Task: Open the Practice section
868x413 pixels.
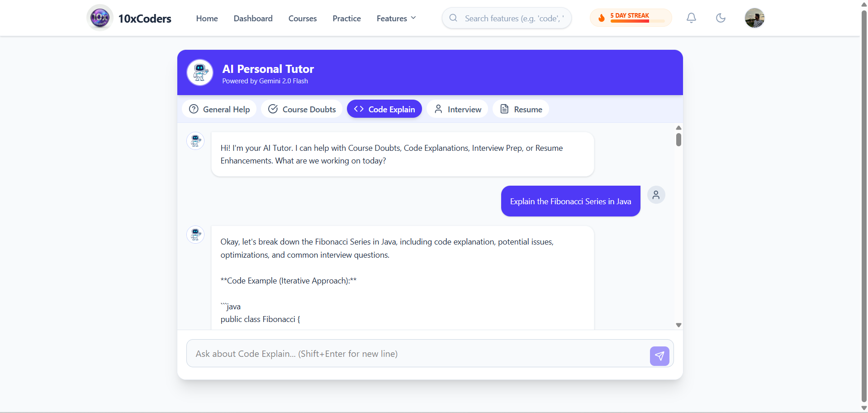Action: pyautogui.click(x=346, y=19)
